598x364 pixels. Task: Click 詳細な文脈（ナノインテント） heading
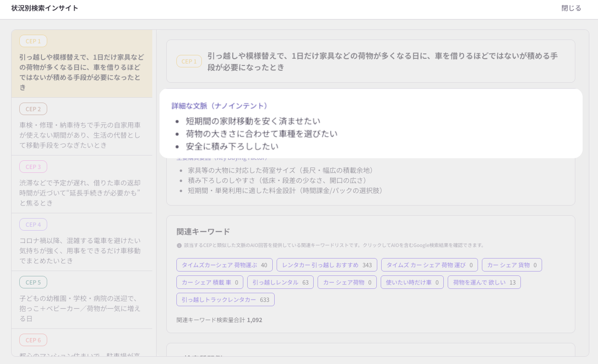(221, 106)
